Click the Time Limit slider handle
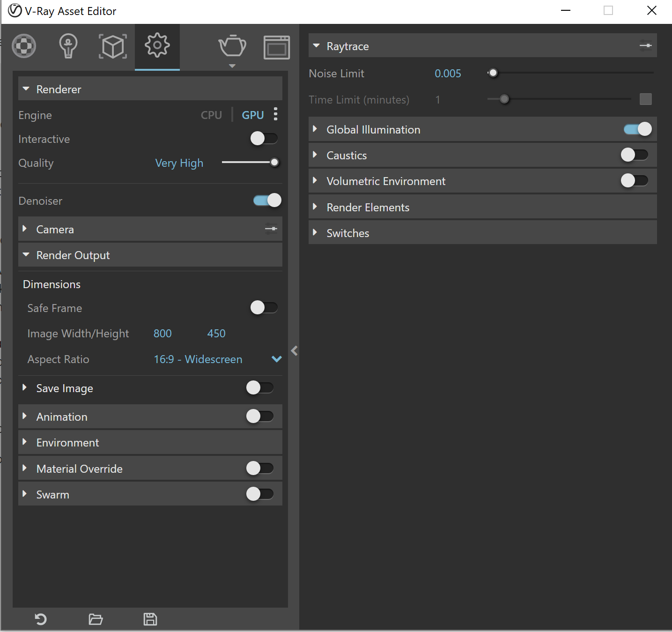The height and width of the screenshot is (632, 672). pyautogui.click(x=504, y=99)
